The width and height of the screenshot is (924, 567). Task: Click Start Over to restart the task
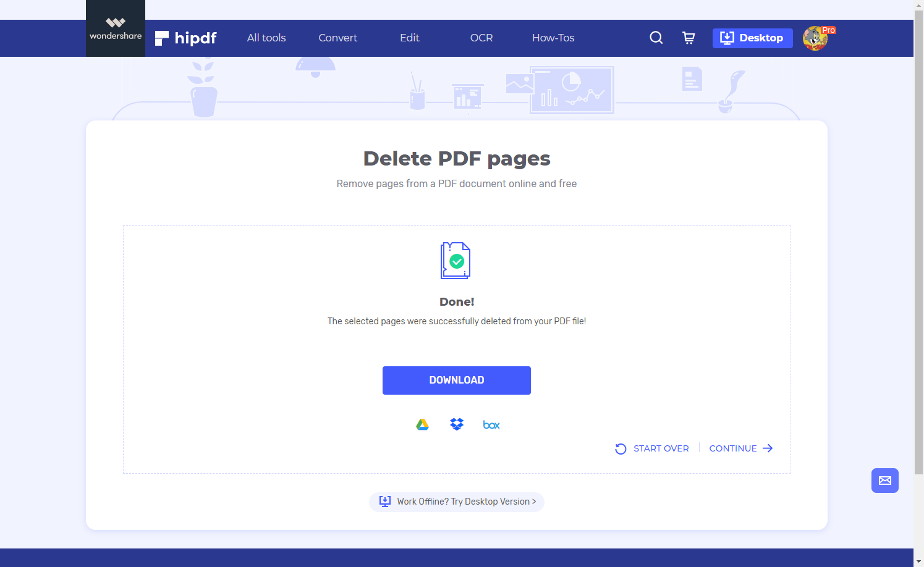[661, 448]
